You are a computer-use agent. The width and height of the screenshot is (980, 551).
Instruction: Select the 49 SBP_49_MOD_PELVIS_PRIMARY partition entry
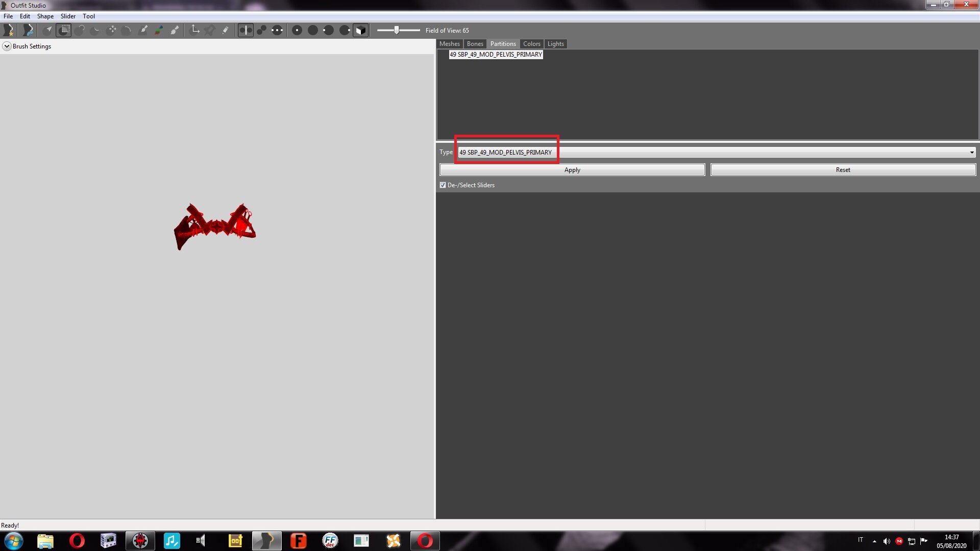point(496,55)
